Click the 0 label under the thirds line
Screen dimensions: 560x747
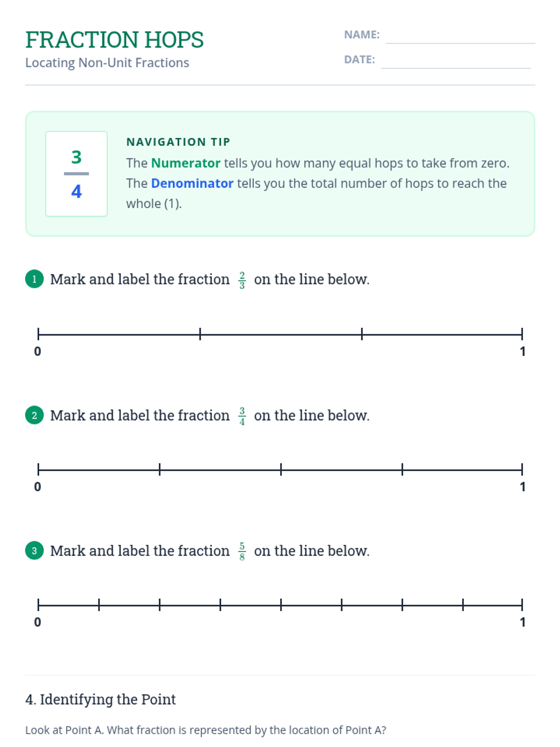pyautogui.click(x=38, y=351)
